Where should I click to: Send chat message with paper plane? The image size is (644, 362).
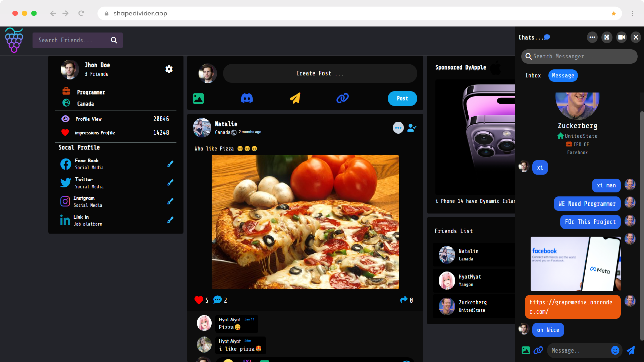631,350
